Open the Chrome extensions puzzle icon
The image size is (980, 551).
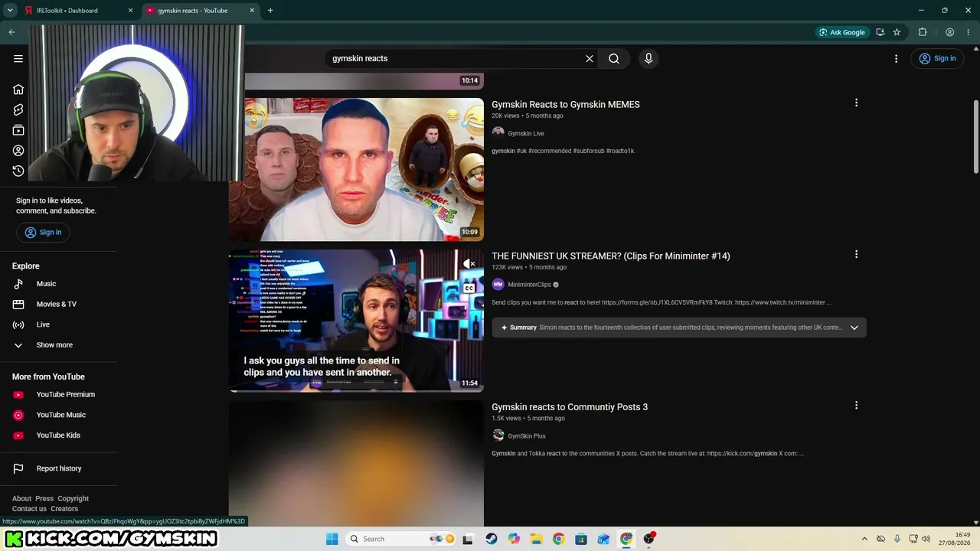click(x=923, y=32)
